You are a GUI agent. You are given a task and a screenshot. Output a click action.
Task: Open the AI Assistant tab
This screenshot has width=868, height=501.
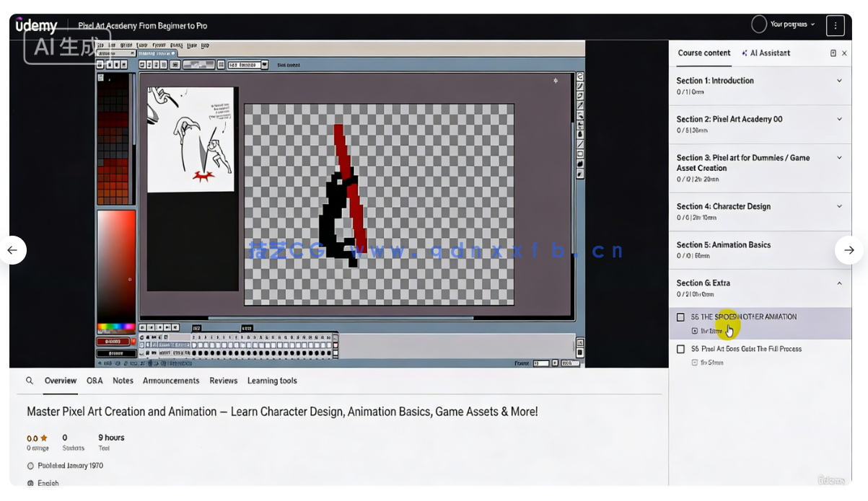[x=766, y=53]
